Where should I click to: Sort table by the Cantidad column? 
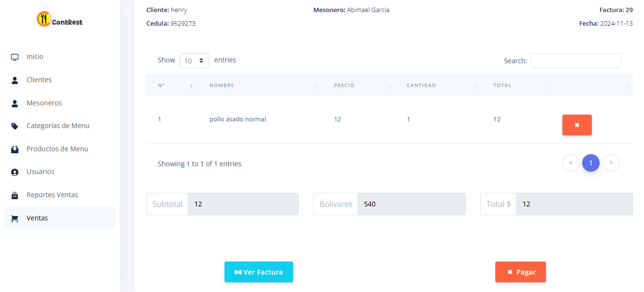click(x=443, y=86)
